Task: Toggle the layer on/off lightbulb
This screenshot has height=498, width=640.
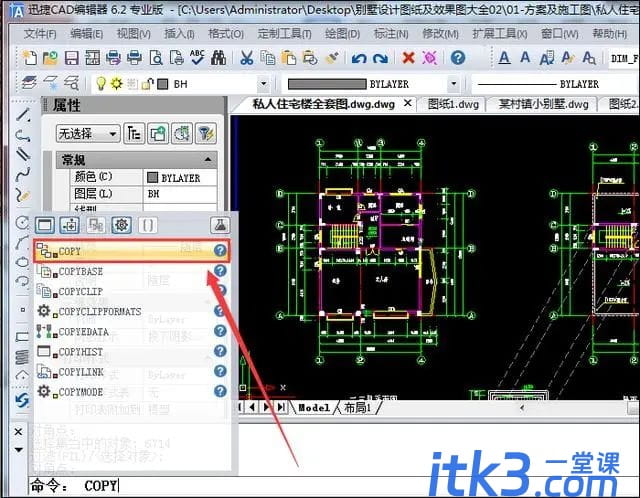Action: point(100,84)
